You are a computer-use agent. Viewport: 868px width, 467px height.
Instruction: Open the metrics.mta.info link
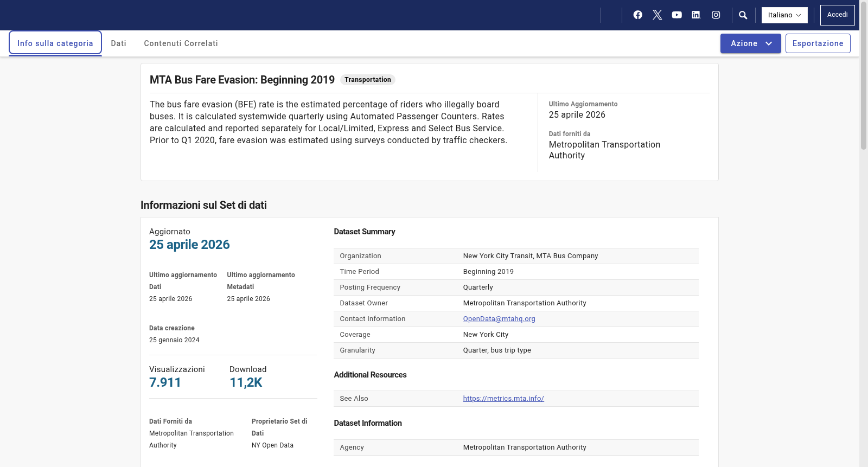pyautogui.click(x=503, y=399)
